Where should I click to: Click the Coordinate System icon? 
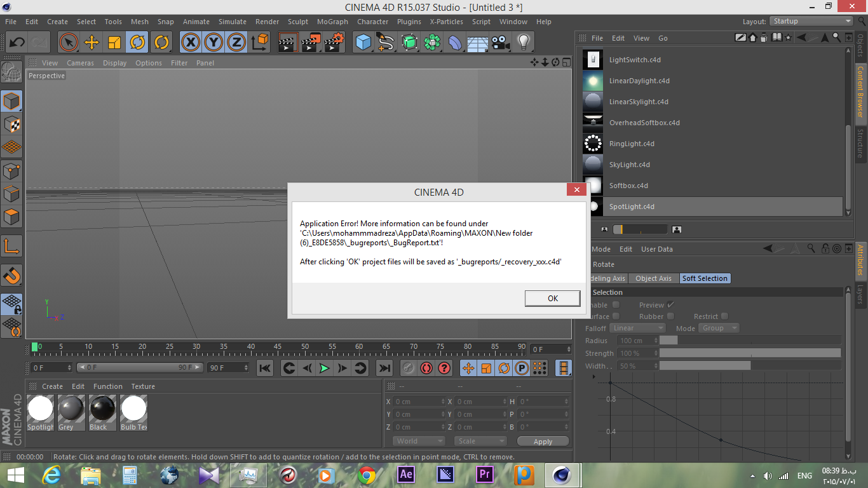click(260, 43)
